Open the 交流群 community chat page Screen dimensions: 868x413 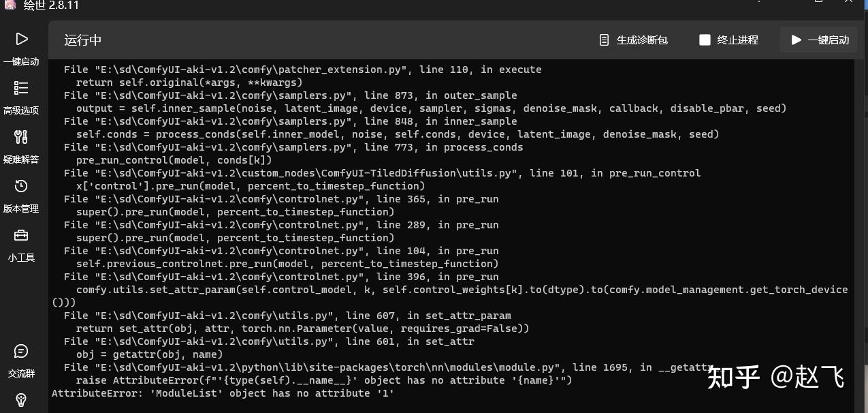(x=21, y=360)
